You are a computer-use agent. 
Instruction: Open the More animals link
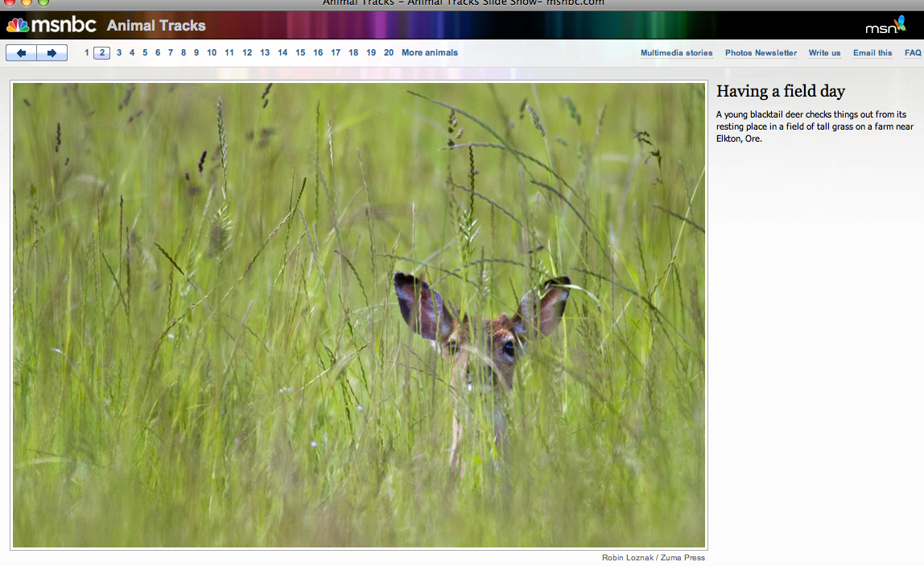click(x=430, y=53)
